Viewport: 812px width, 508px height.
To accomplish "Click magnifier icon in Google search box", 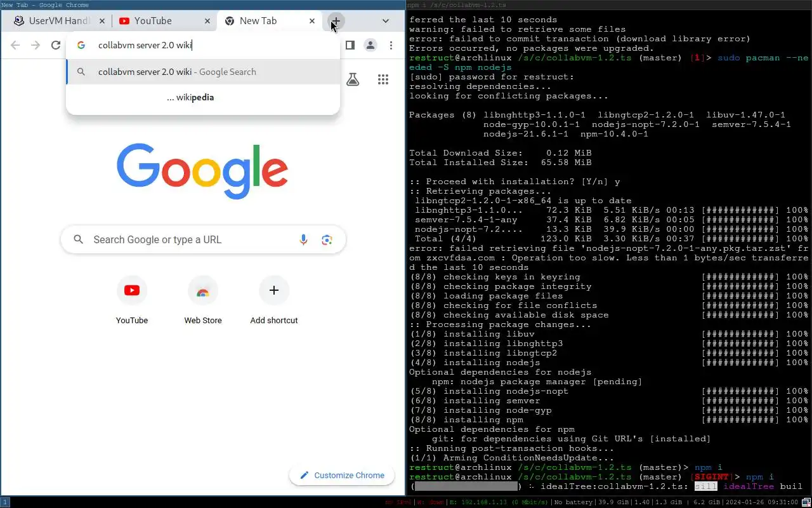I will coord(79,239).
